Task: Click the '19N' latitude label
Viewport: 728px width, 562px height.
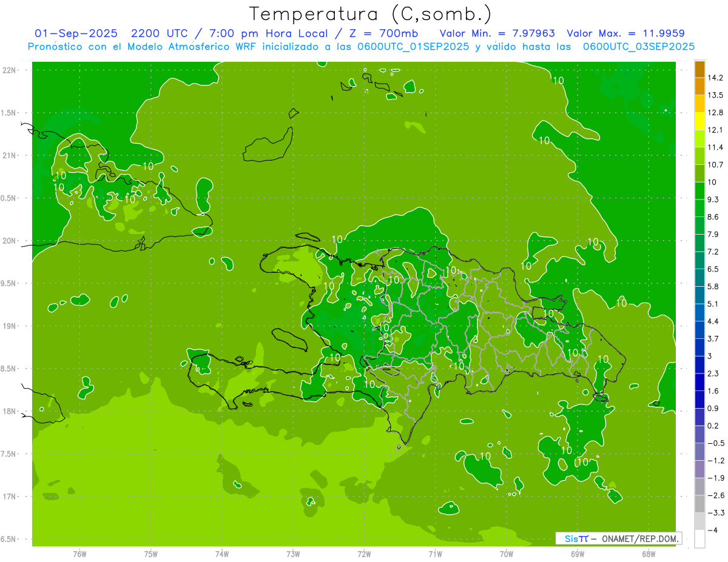Action: pos(10,326)
